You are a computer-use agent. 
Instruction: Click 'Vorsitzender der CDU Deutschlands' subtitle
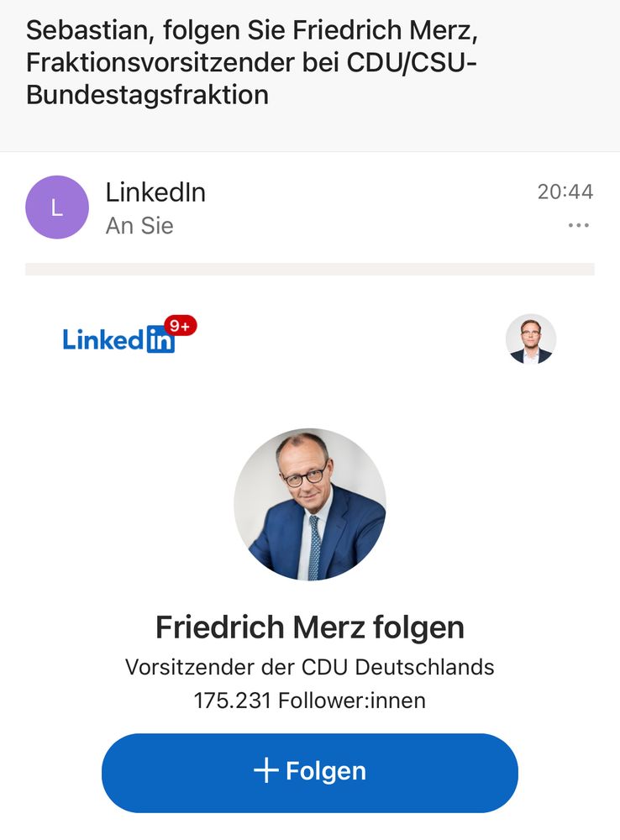[x=310, y=668]
